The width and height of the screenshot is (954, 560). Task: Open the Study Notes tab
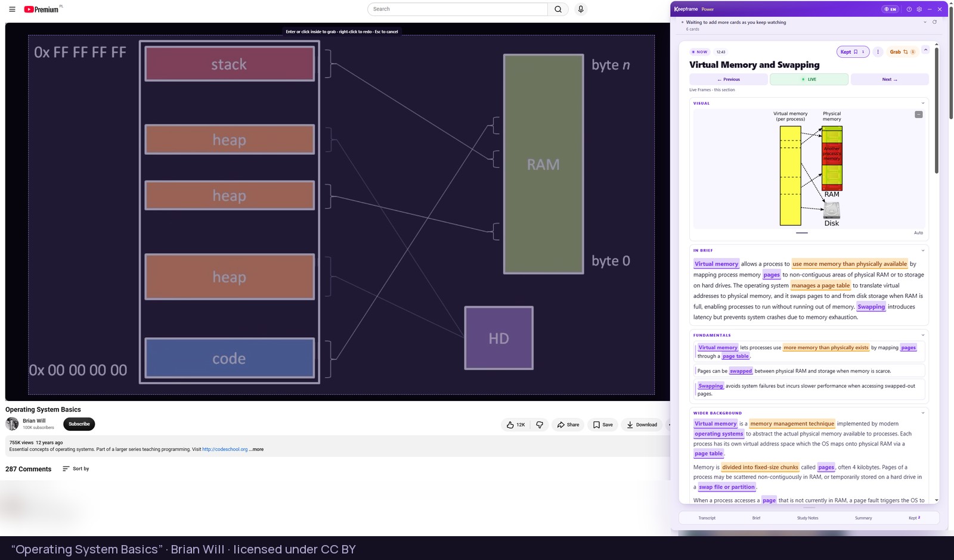pos(807,518)
